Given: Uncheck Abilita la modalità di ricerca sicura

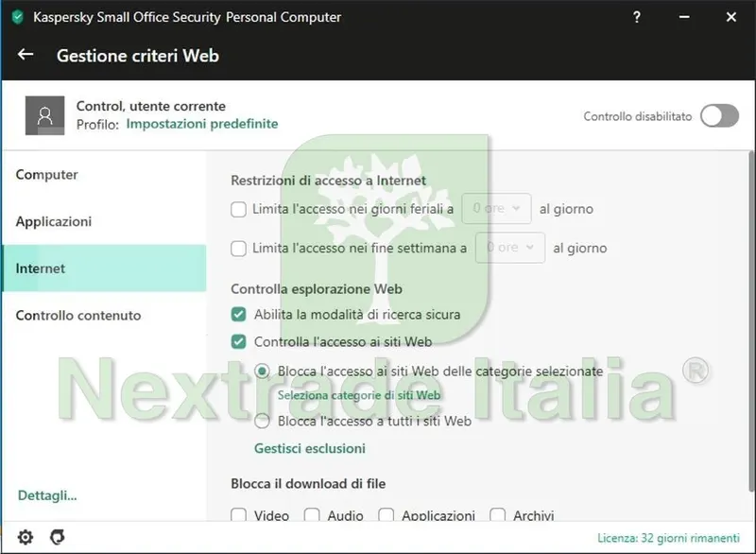Looking at the screenshot, I should click(238, 315).
